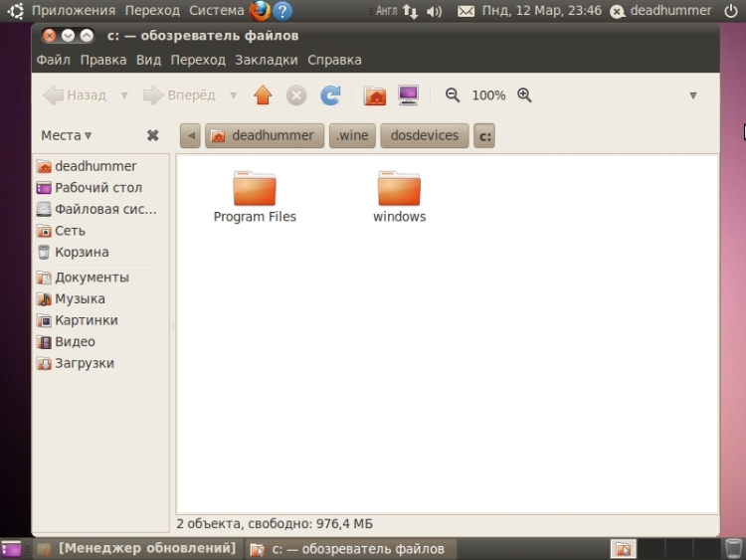Open the Правка menu

[x=103, y=60]
